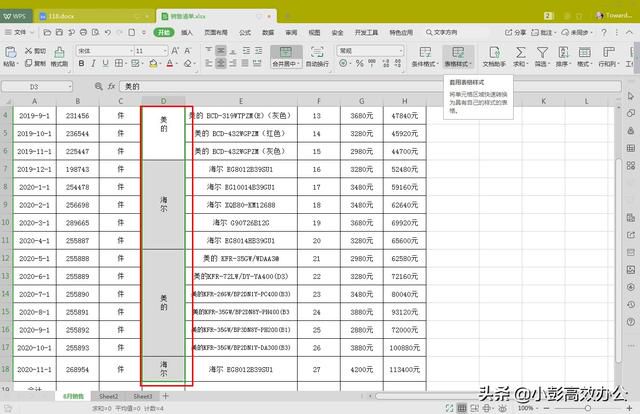Open the Table Style (表格样式) dropdown

click(458, 57)
